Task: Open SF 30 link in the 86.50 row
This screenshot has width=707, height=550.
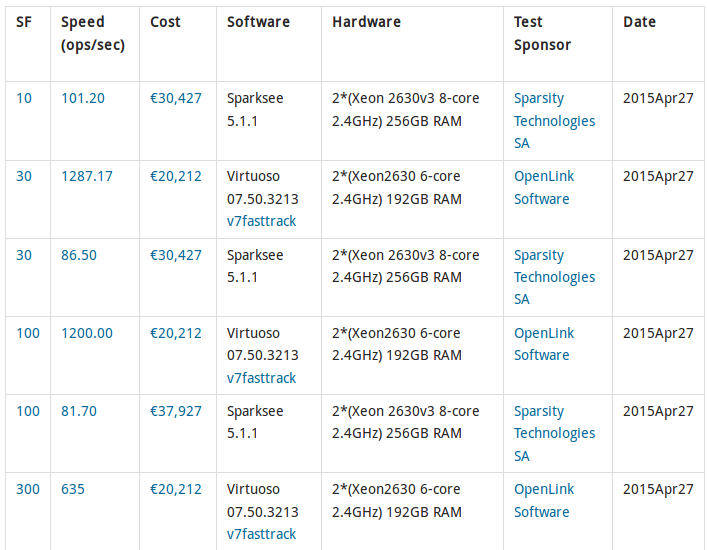Action: tap(24, 255)
